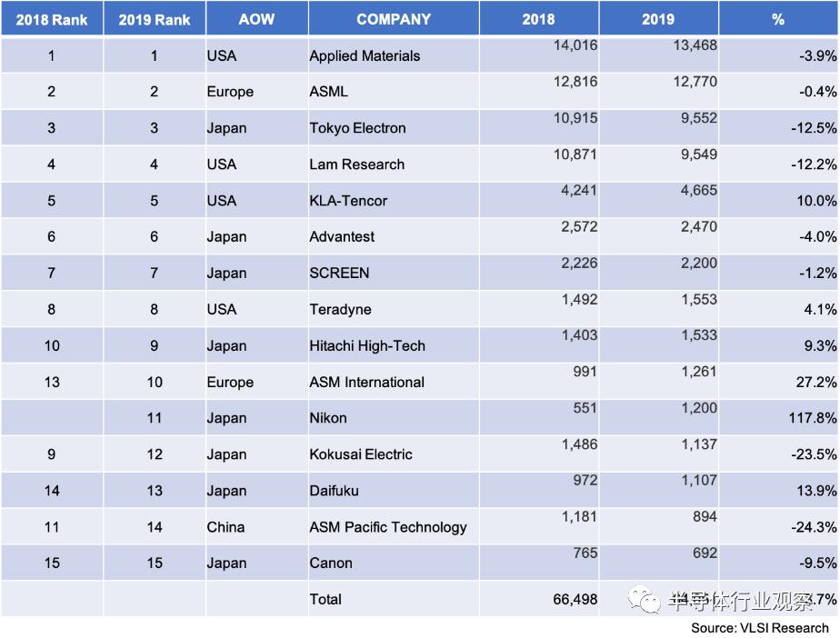Click the ASM Pacific Technology cell
840x638 pixels.
click(388, 527)
